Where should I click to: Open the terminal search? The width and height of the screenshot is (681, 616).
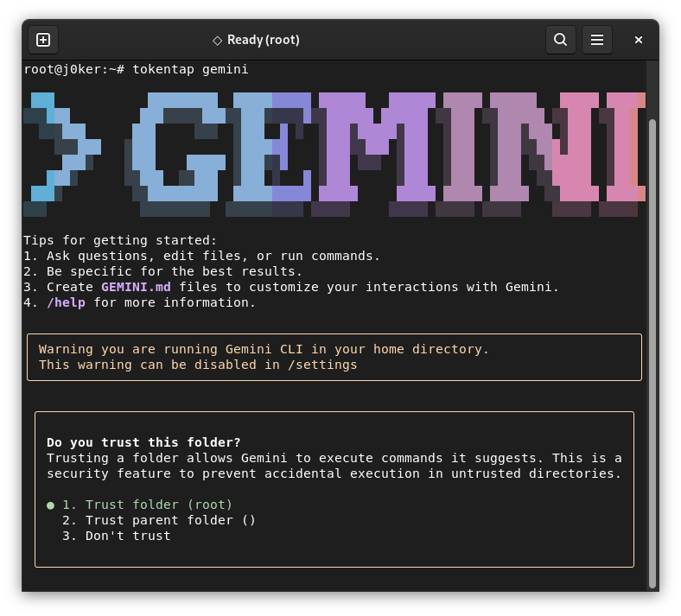[x=560, y=40]
